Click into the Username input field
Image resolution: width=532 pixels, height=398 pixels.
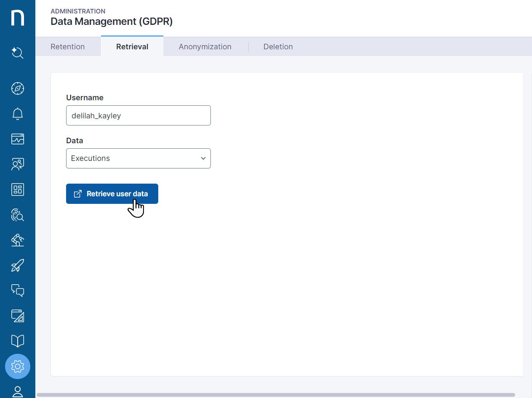(x=138, y=115)
